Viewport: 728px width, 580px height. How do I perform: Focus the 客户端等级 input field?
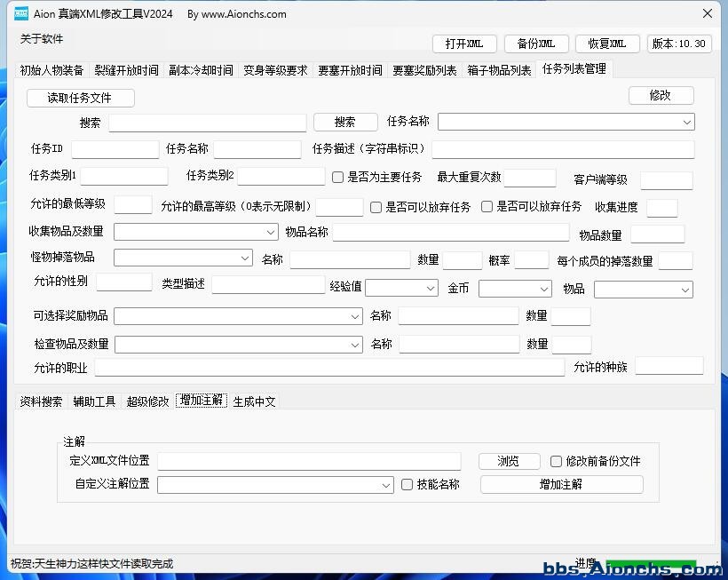click(x=667, y=180)
